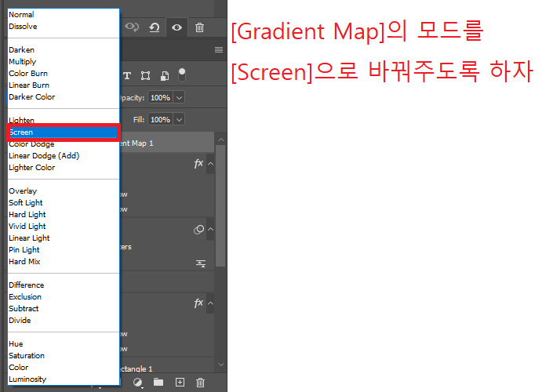Select Gradient Map 1 layer
Viewport: 553px width, 392px height.
(x=166, y=143)
